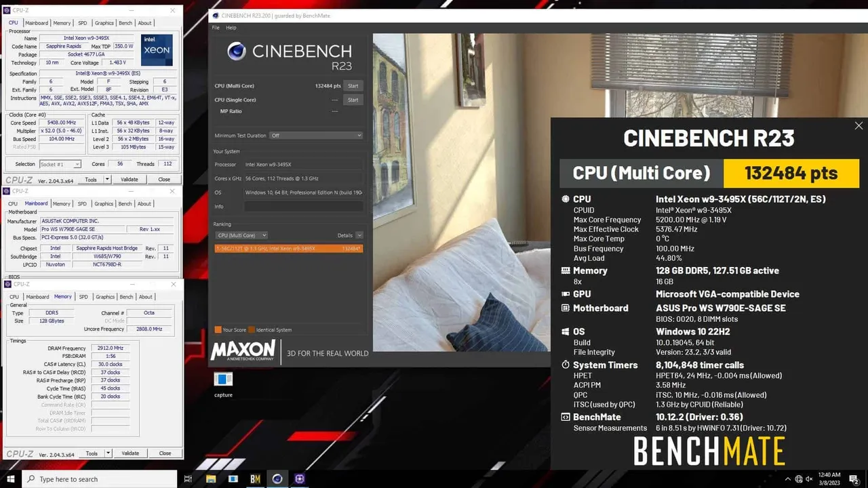
Task: Open Task View from the taskbar
Action: click(188, 479)
